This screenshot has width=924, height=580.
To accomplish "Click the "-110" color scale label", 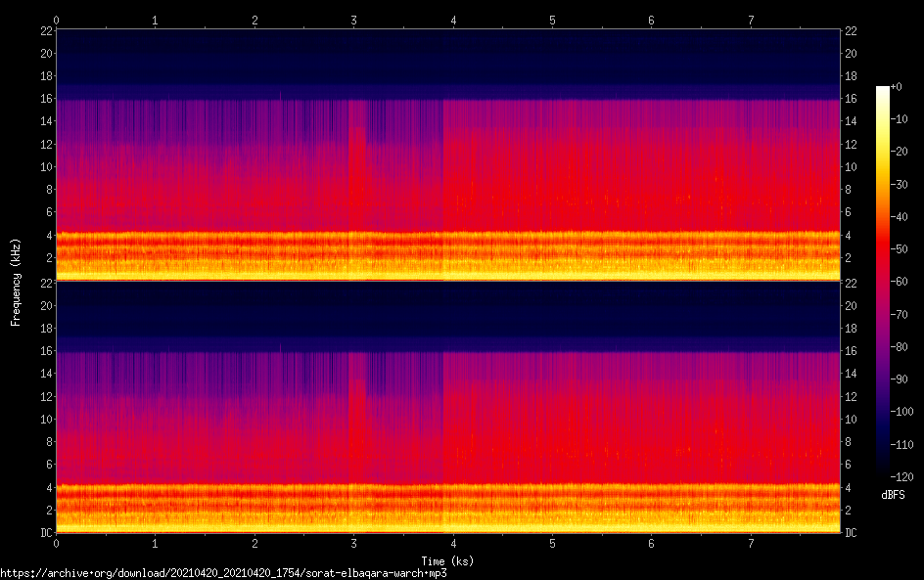I will (x=902, y=445).
